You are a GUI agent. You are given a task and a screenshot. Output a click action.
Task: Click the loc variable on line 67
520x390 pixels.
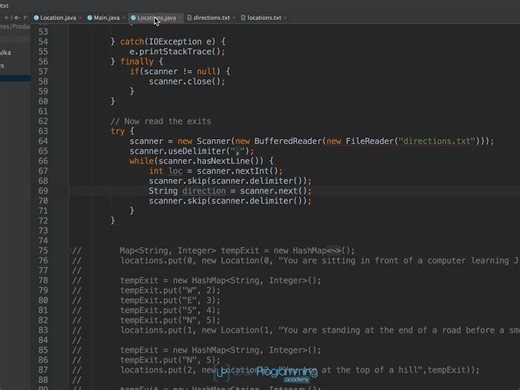point(175,171)
